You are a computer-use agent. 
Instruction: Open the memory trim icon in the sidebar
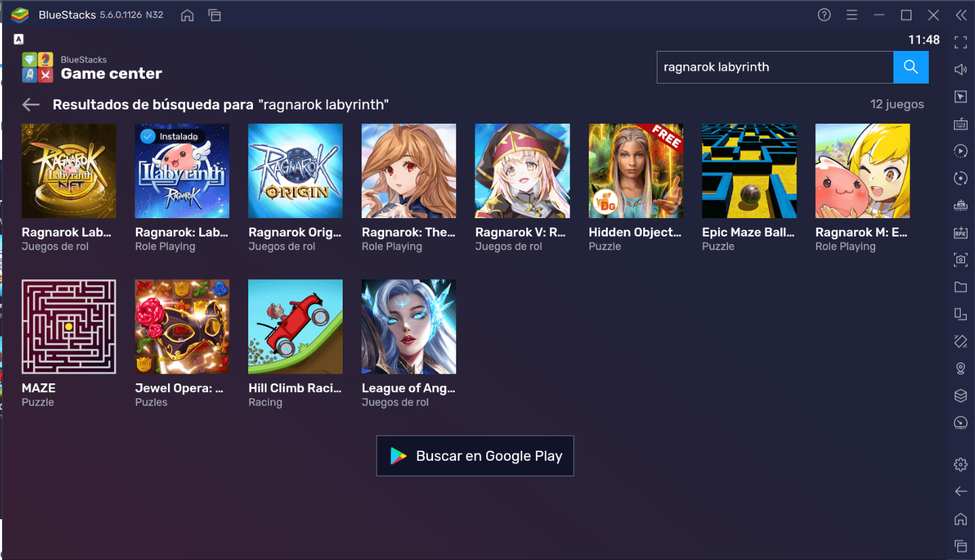[x=961, y=205]
